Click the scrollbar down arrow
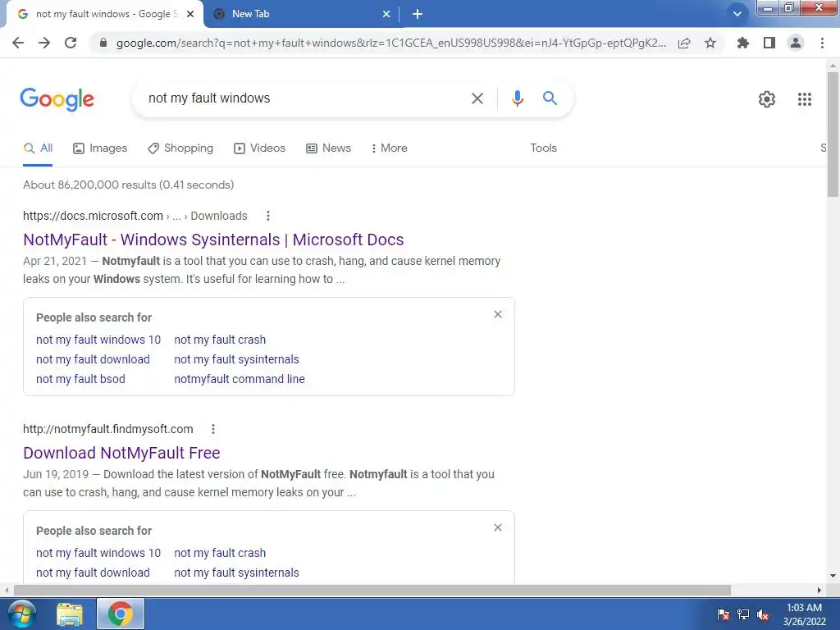The height and width of the screenshot is (630, 840). (x=833, y=576)
